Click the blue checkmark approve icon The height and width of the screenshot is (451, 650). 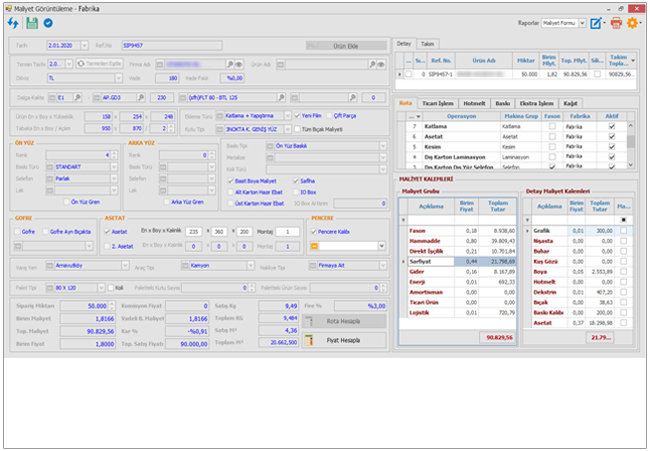coord(48,22)
